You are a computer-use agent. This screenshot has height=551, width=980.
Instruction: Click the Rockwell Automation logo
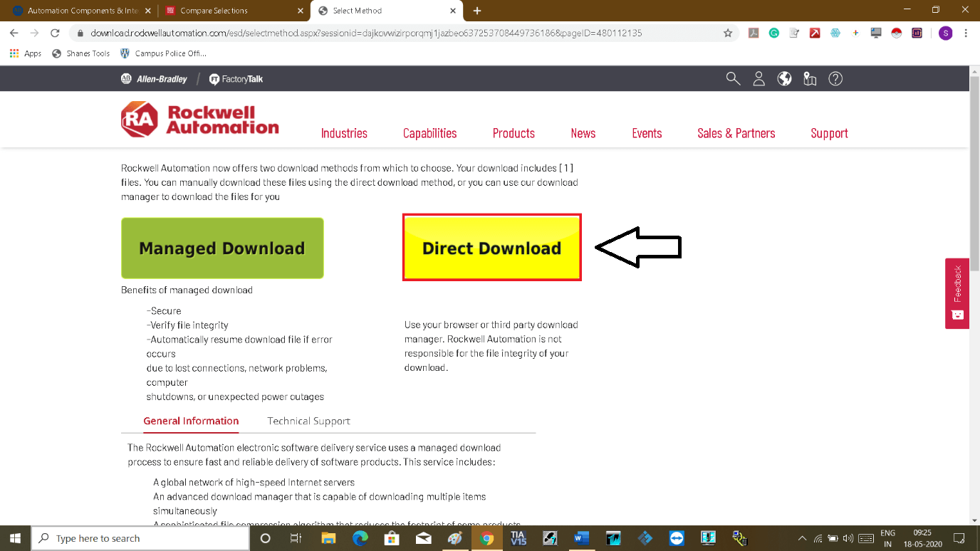[200, 119]
